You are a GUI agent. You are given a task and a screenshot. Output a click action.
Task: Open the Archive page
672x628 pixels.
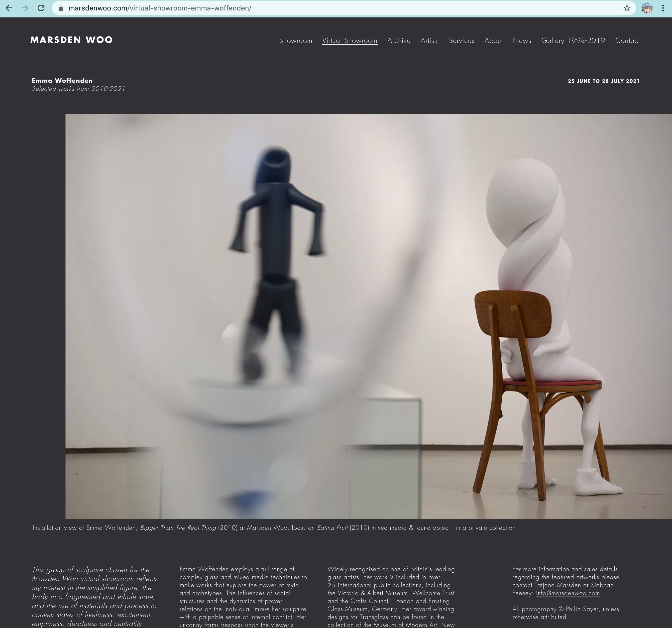[x=399, y=41]
